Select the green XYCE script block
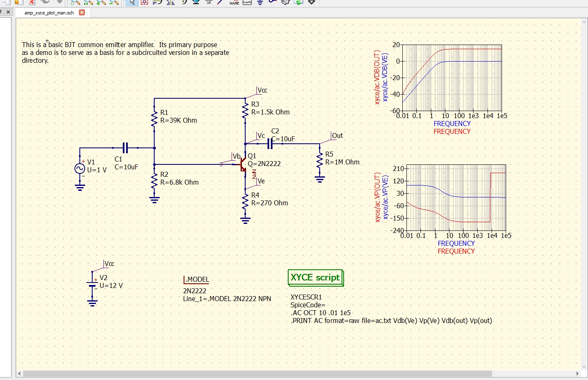 point(316,278)
